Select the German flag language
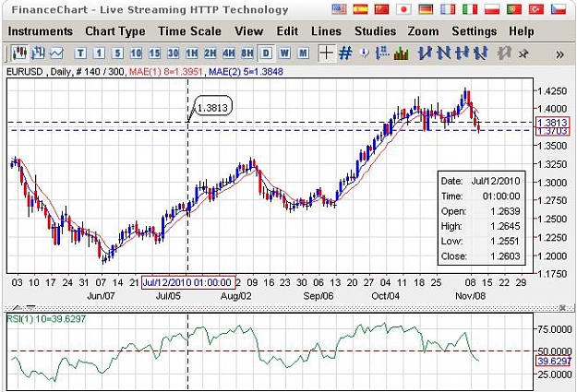This screenshot has width=577, height=392. point(426,9)
